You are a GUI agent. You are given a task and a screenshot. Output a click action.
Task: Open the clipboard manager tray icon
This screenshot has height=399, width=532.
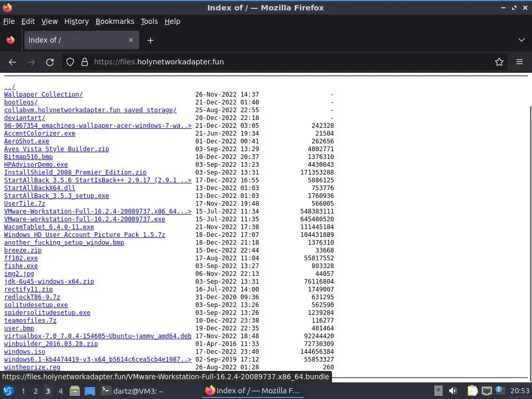pyautogui.click(x=472, y=391)
